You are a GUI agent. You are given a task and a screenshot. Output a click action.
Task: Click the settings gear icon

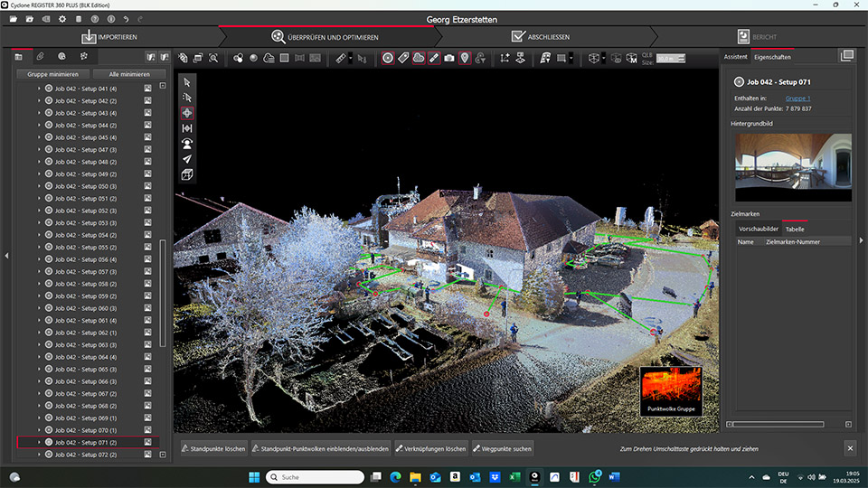coord(62,19)
